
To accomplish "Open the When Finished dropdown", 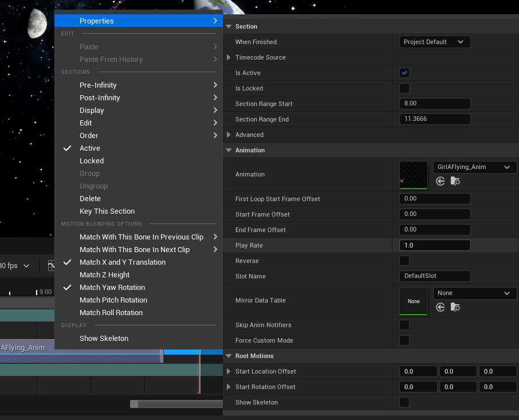I will click(434, 42).
